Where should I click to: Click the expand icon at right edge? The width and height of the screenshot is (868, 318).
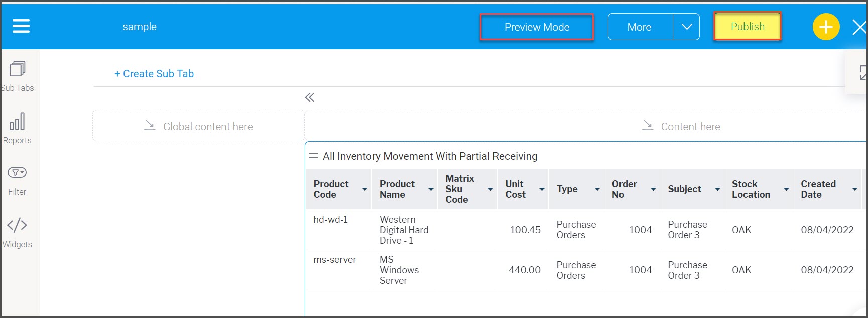click(863, 73)
